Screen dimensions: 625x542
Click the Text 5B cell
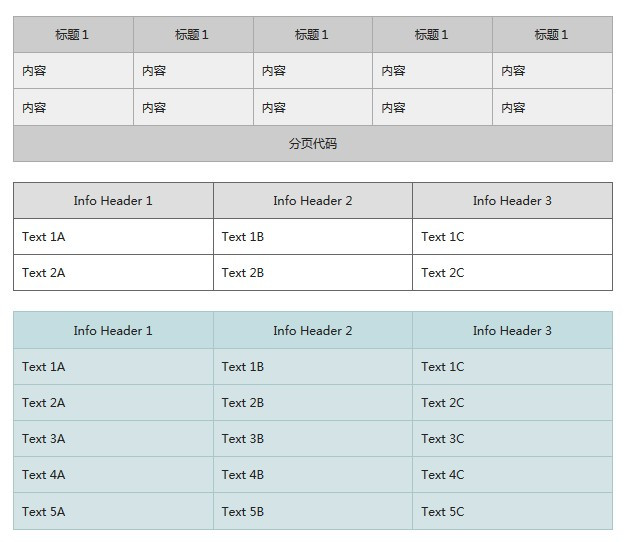tap(243, 511)
